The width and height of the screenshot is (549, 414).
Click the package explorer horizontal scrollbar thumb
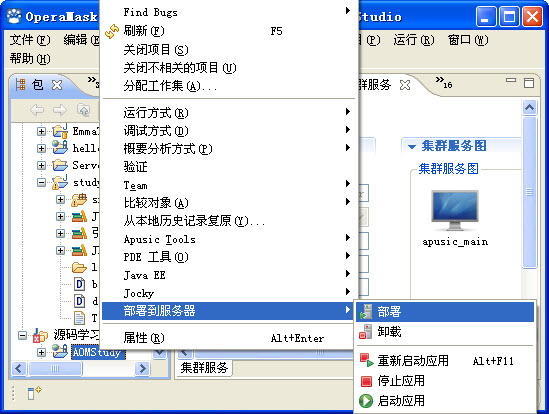pyautogui.click(x=55, y=368)
